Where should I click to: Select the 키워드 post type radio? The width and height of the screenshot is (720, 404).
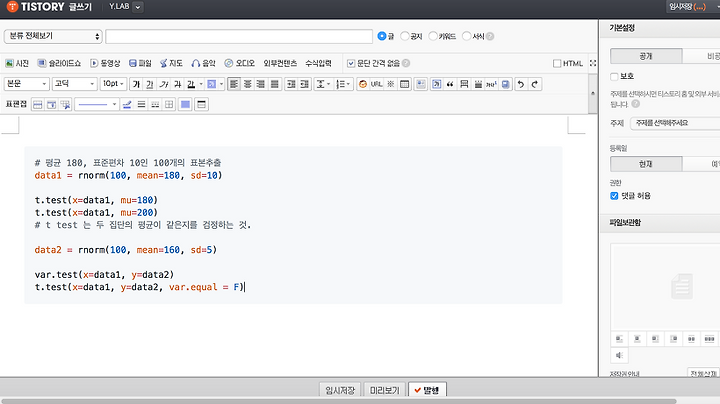click(433, 36)
